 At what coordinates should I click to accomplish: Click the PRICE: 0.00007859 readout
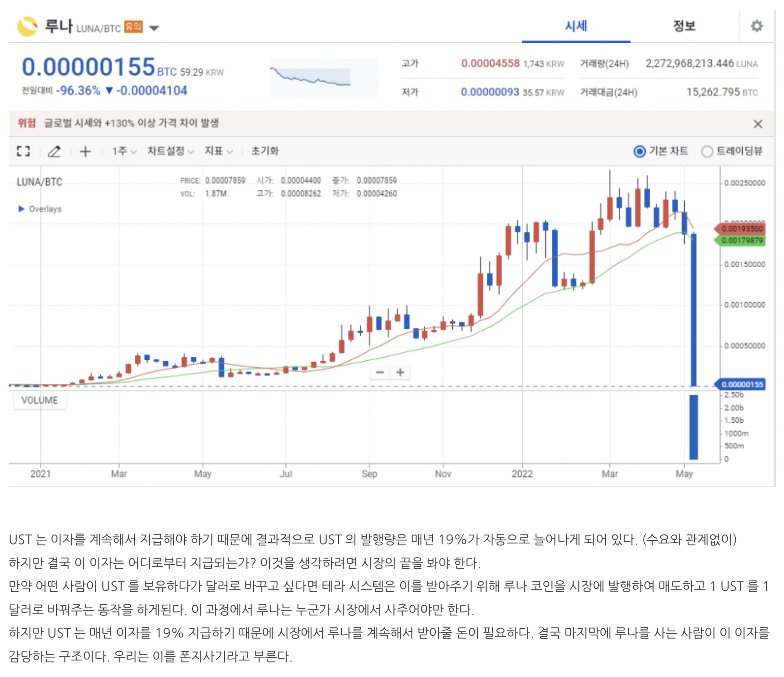click(x=213, y=181)
